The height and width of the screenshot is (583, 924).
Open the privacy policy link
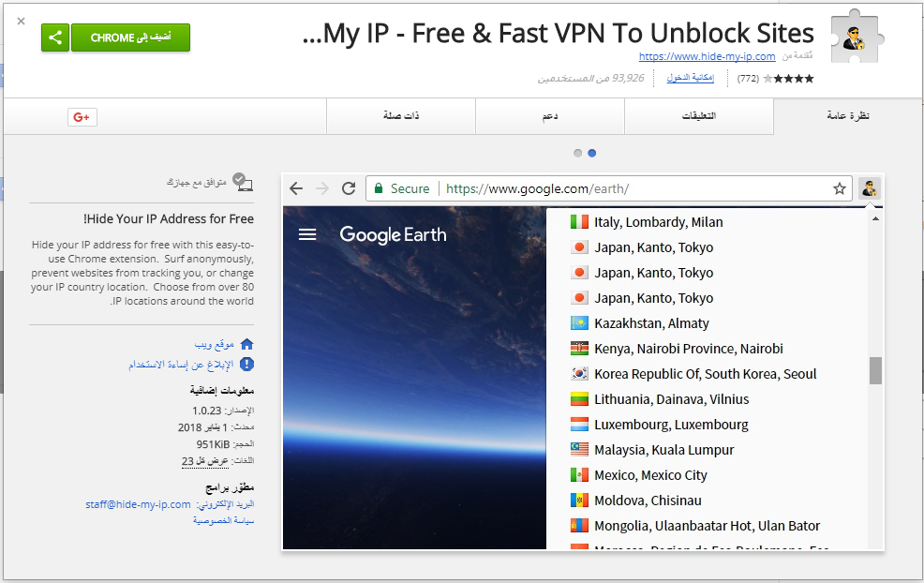point(223,521)
